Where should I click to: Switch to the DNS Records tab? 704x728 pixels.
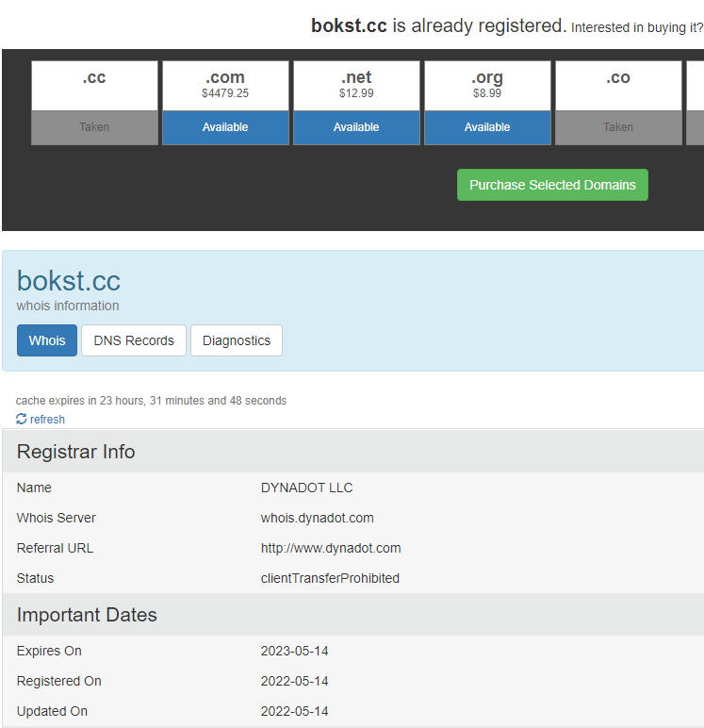click(x=134, y=340)
